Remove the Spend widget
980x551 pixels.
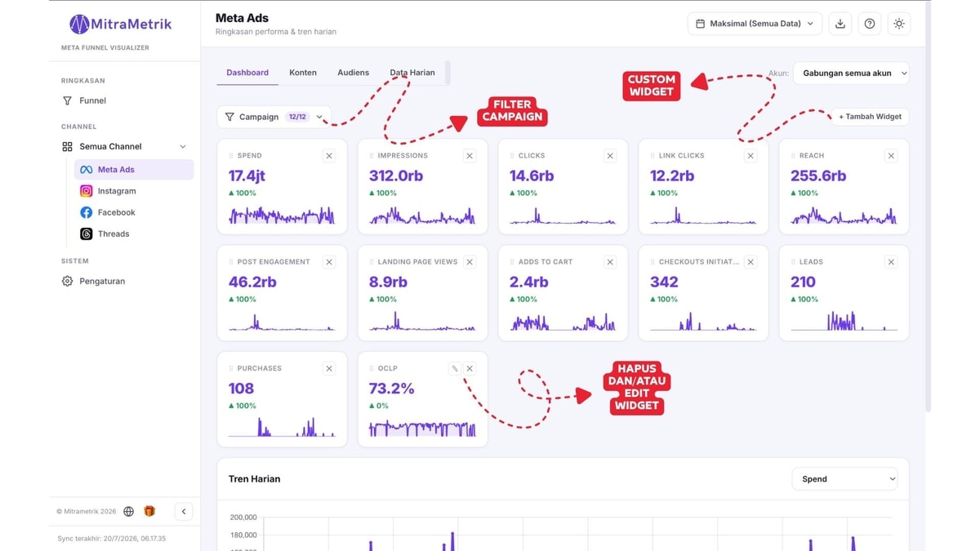329,156
